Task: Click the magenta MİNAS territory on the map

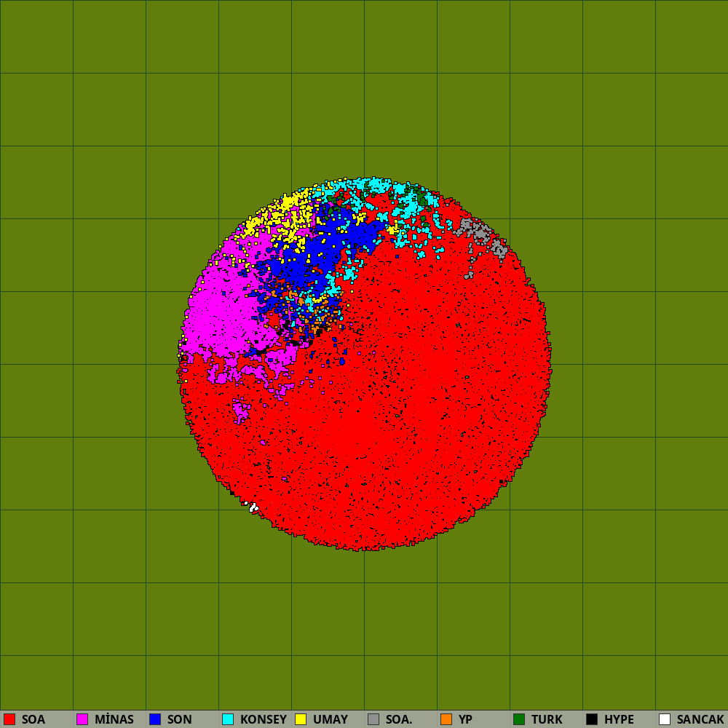Action: point(223,311)
